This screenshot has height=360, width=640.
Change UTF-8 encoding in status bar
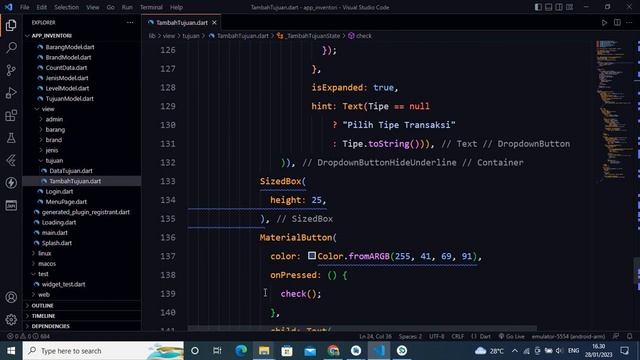(x=436, y=336)
